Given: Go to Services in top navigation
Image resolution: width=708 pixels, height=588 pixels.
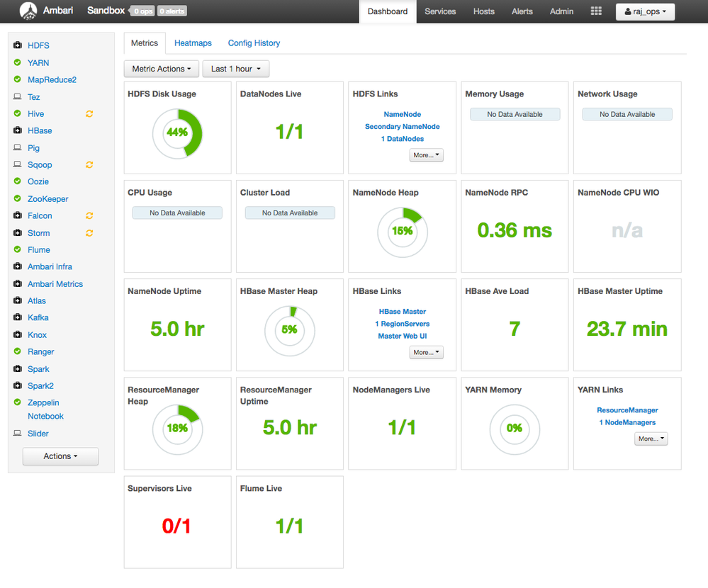Looking at the screenshot, I should (440, 12).
